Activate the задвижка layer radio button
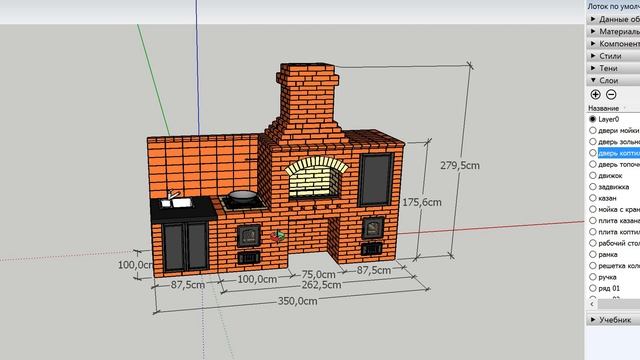The width and height of the screenshot is (640, 360). coord(593,187)
